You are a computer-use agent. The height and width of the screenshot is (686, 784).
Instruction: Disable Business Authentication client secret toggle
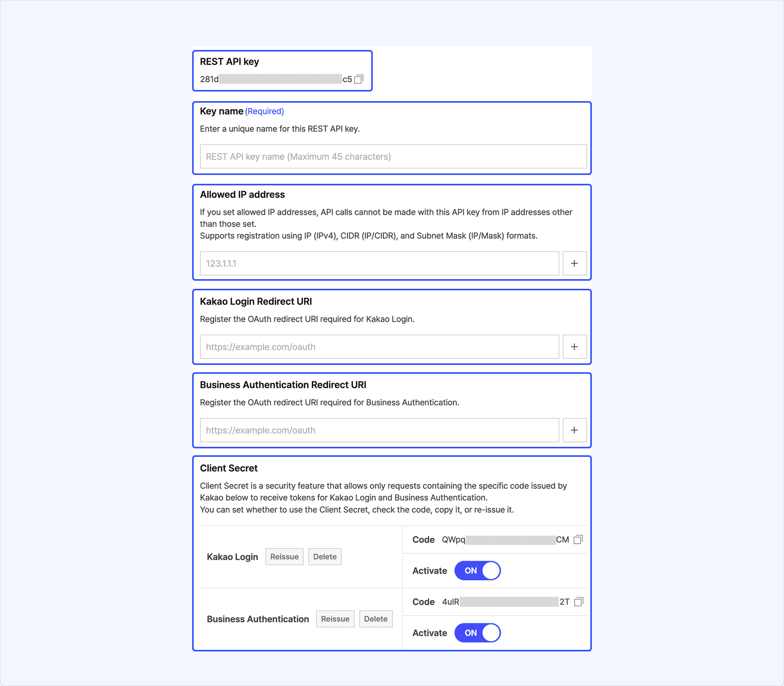477,633
